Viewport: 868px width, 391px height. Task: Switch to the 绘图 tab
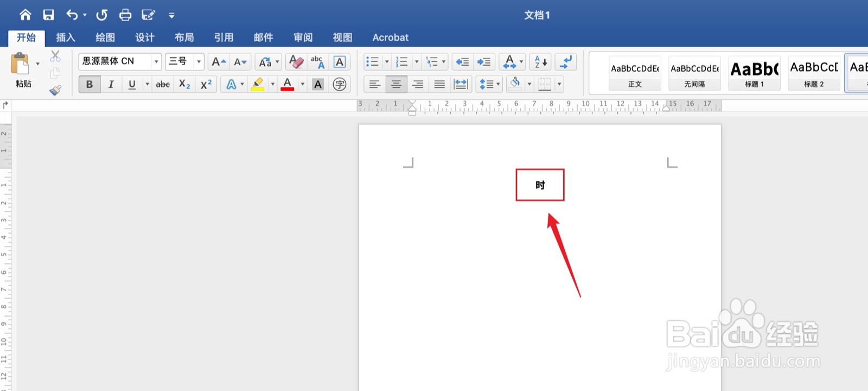point(105,37)
